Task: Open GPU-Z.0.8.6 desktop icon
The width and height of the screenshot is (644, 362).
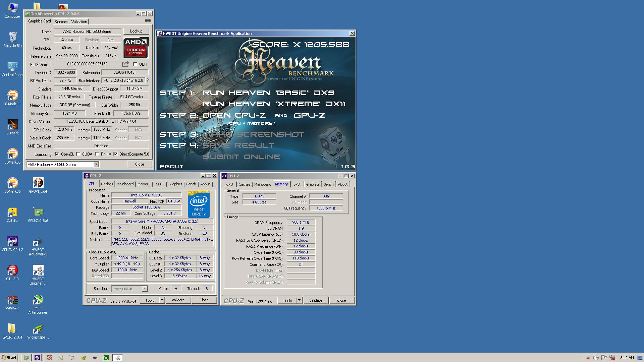Action: tap(38, 215)
